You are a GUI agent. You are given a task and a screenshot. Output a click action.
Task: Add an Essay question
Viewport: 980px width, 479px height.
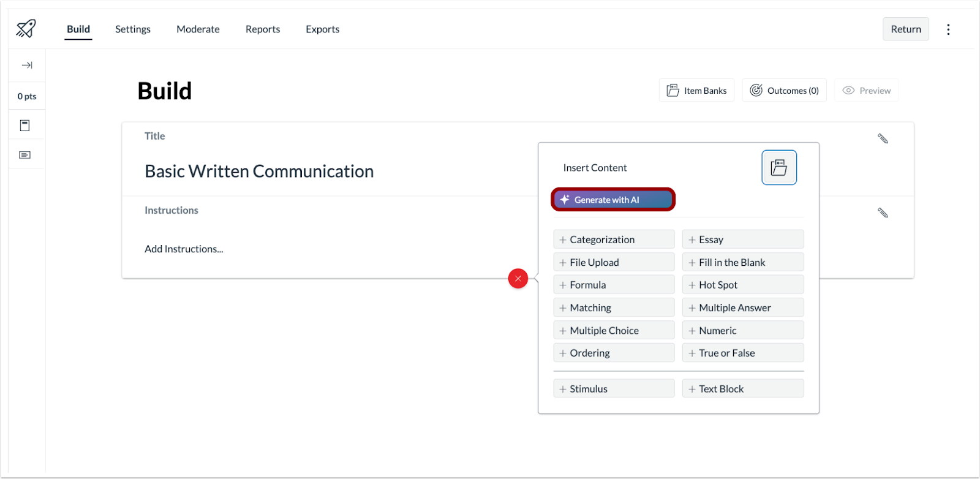coord(743,240)
